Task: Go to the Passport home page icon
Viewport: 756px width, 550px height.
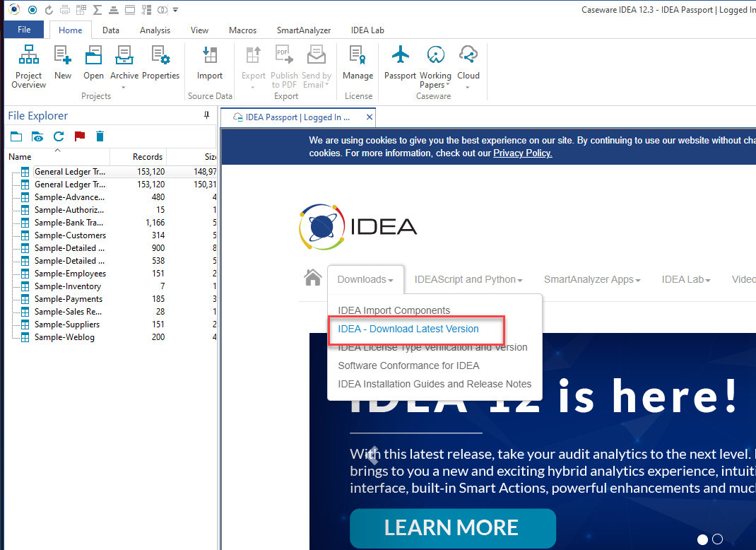Action: (x=312, y=277)
